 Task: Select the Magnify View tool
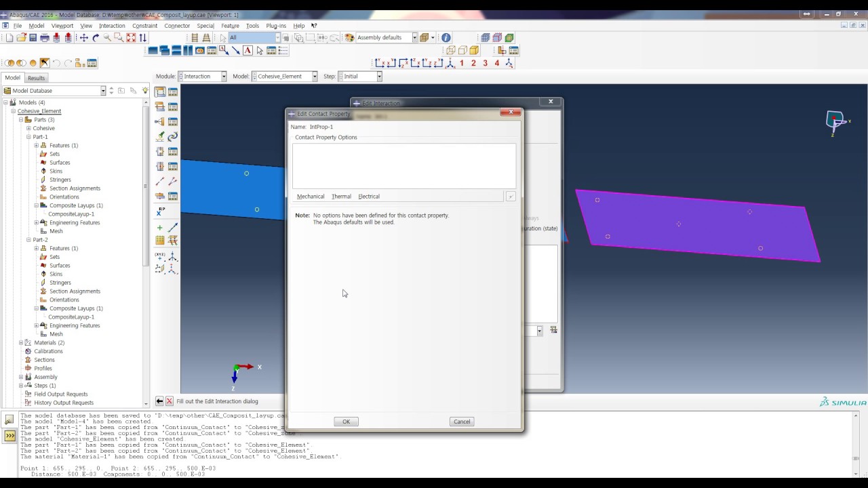(x=107, y=38)
